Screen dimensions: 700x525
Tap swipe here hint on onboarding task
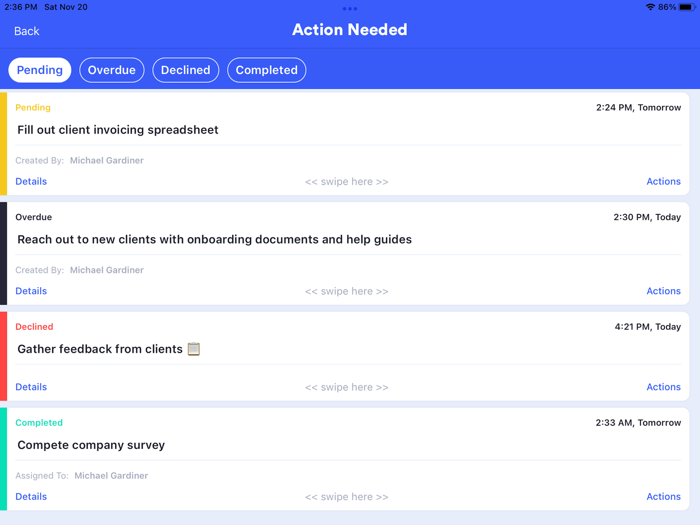(347, 292)
